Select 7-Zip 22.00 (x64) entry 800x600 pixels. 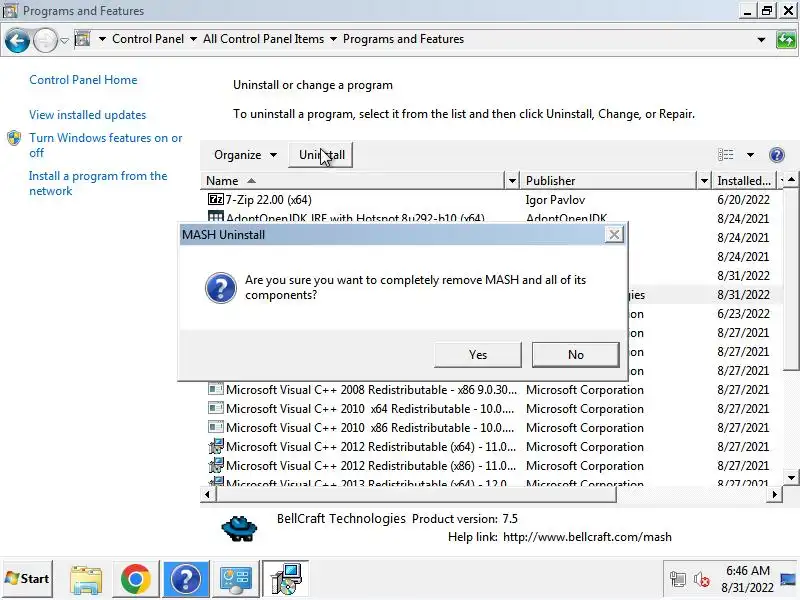tap(268, 199)
